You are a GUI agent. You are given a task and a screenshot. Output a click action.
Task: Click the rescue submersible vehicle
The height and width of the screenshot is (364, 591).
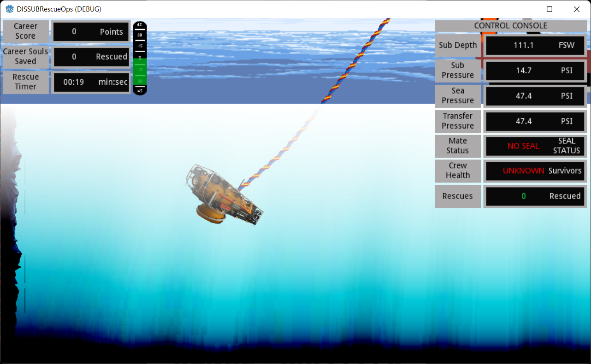(x=225, y=195)
